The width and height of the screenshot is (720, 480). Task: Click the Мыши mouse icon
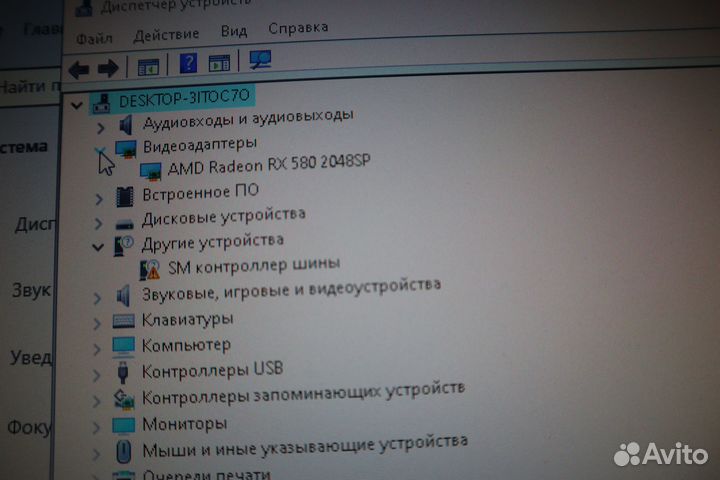(123, 451)
